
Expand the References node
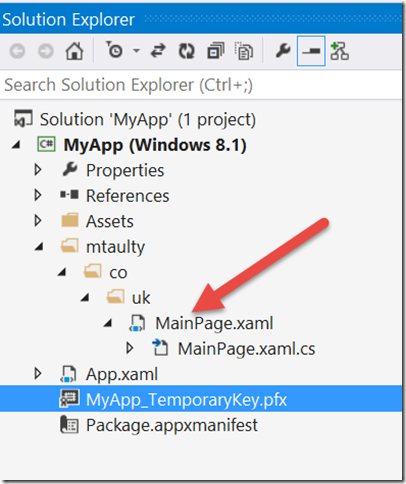tap(38, 195)
